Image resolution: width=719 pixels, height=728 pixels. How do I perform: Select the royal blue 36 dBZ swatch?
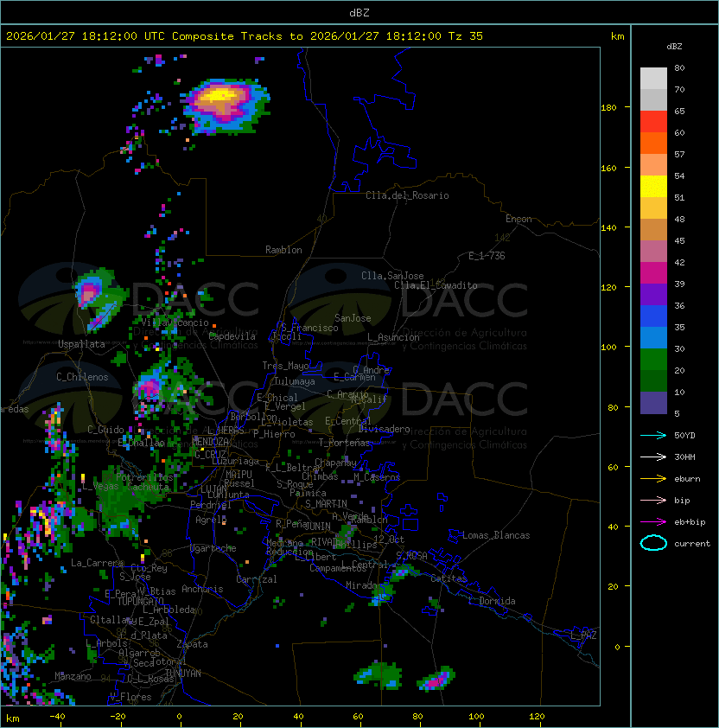point(653,316)
